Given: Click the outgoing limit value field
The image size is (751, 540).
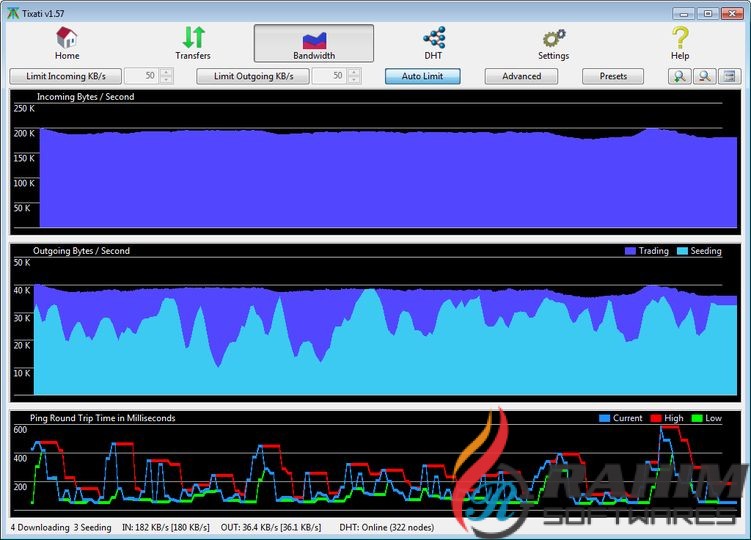Looking at the screenshot, I should [329, 76].
